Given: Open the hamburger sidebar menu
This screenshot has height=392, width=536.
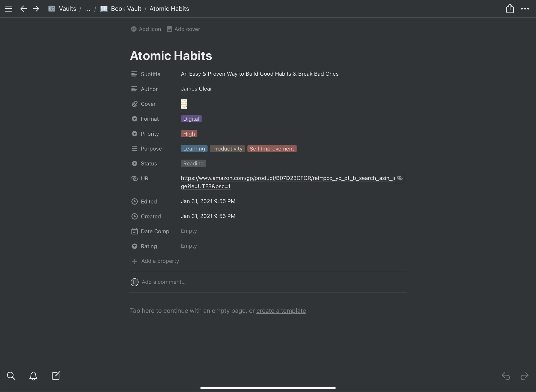Looking at the screenshot, I should click(x=9, y=9).
